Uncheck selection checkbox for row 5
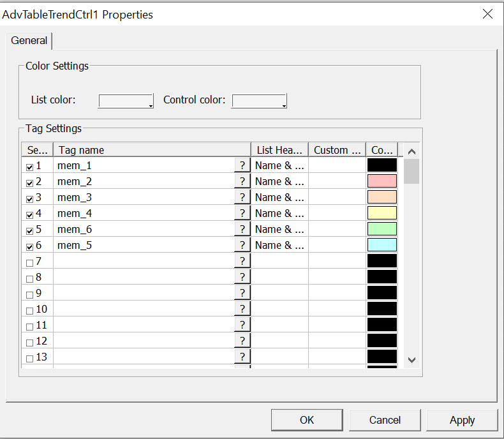Viewport: 504px width, 439px height. [29, 231]
